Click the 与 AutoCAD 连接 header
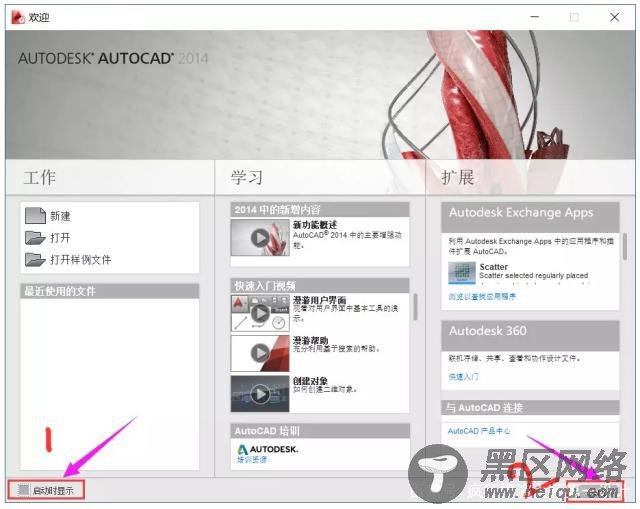 530,407
